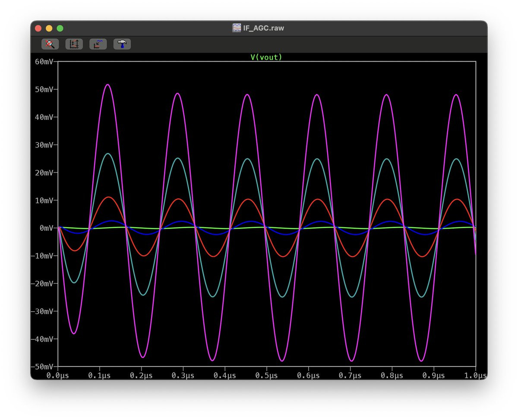Viewport: 518px width, 420px height.
Task: Click the red trace's first positive peak
Action: coord(108,197)
